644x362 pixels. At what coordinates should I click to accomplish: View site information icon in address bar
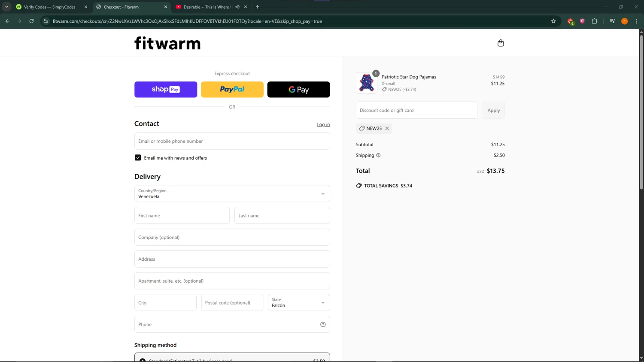46,21
